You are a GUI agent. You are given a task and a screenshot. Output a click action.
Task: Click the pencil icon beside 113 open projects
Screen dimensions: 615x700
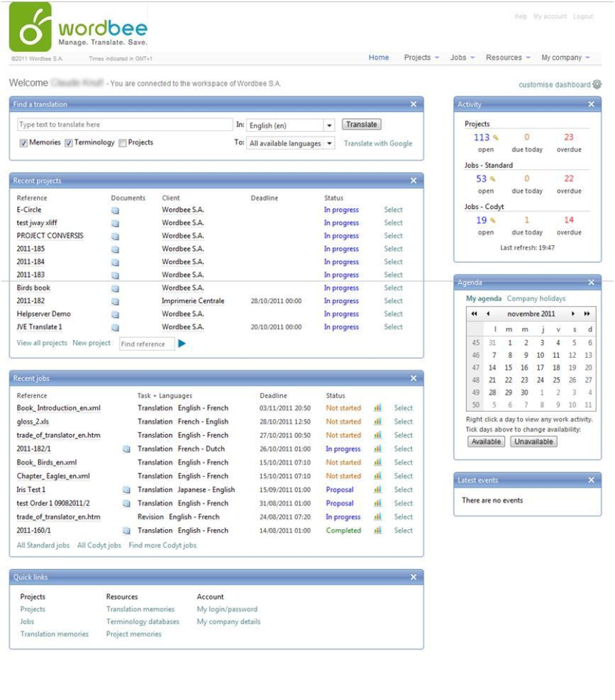pos(495,138)
